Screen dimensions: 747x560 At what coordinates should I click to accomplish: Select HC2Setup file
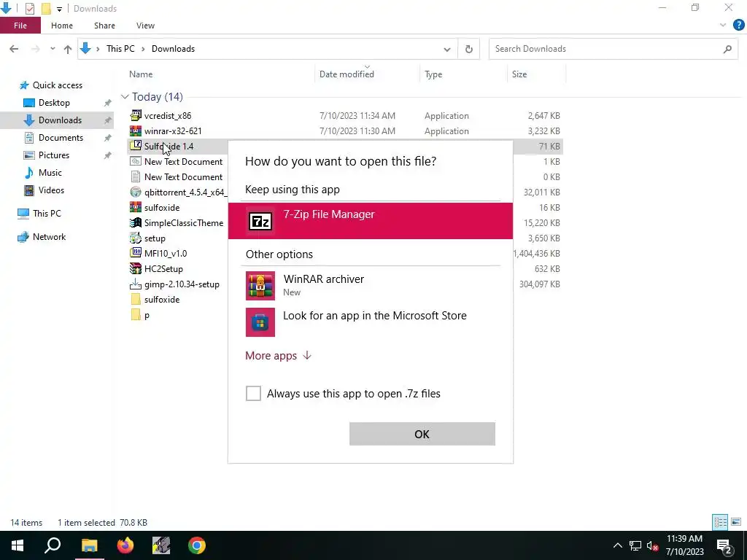[x=163, y=268]
